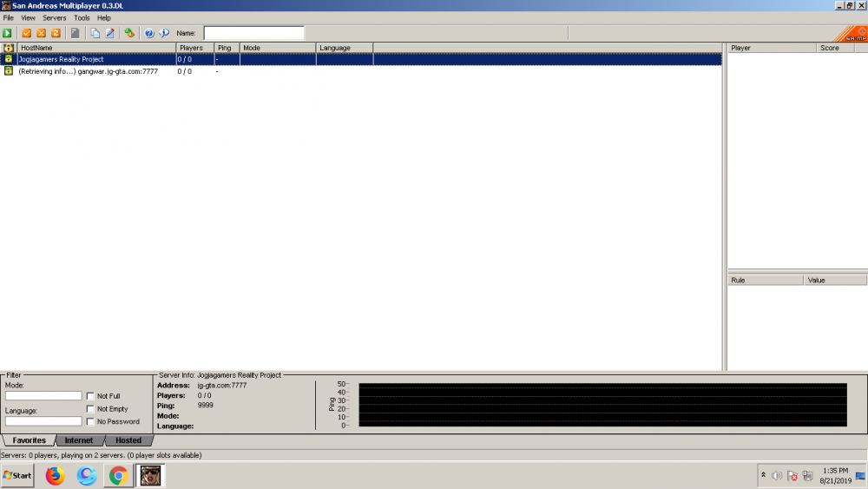
Task: Click the Player column header
Action: (x=772, y=48)
